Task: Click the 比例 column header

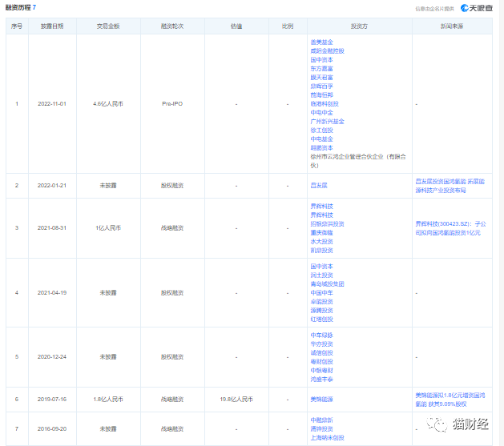Action: point(288,26)
